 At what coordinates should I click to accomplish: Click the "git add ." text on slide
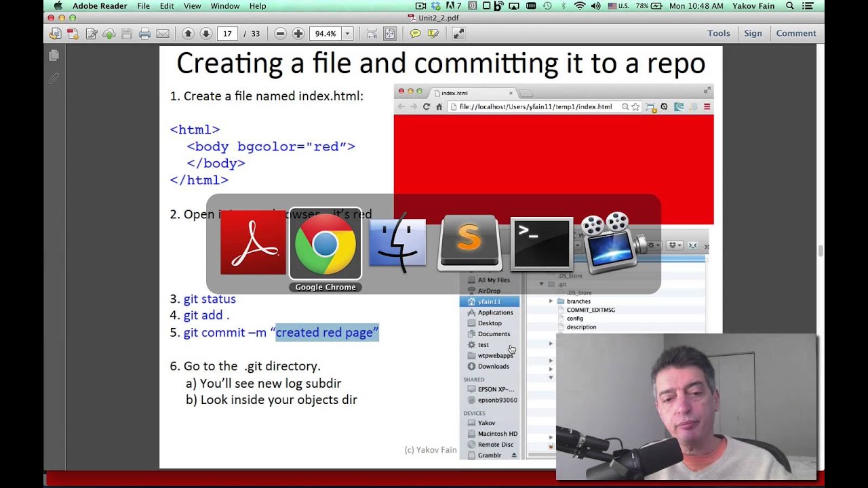pyautogui.click(x=206, y=315)
